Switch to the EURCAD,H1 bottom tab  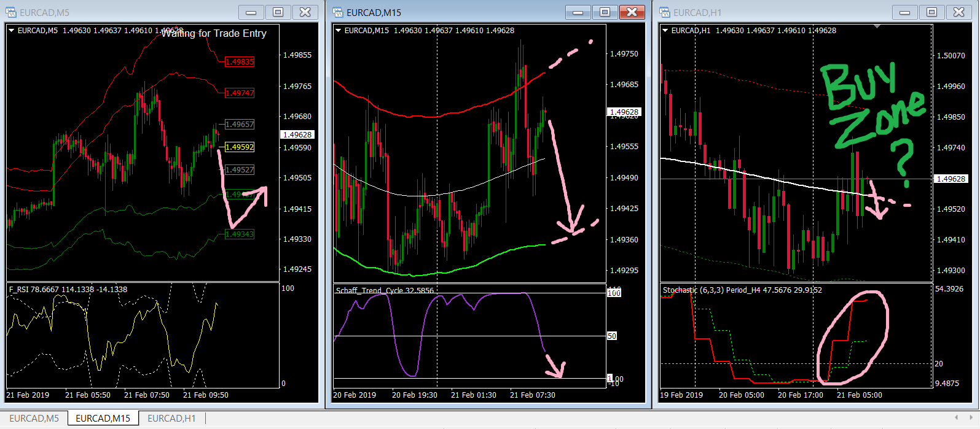tap(171, 418)
